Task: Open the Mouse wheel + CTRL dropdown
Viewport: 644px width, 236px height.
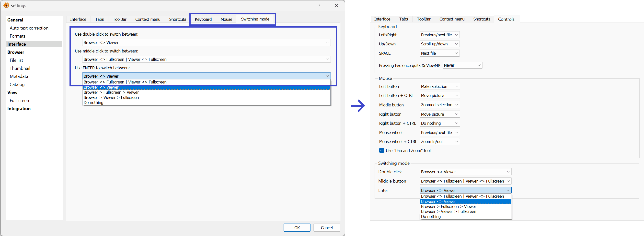Action: (439, 142)
